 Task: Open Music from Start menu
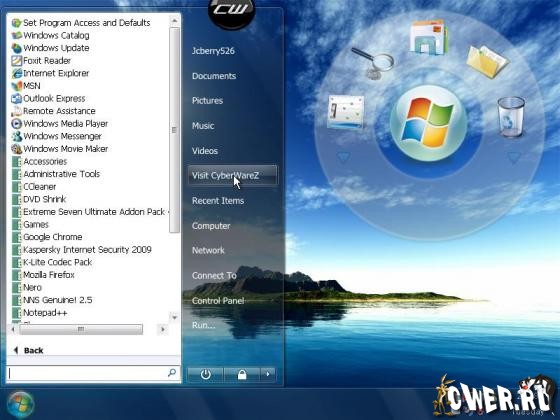pyautogui.click(x=203, y=126)
